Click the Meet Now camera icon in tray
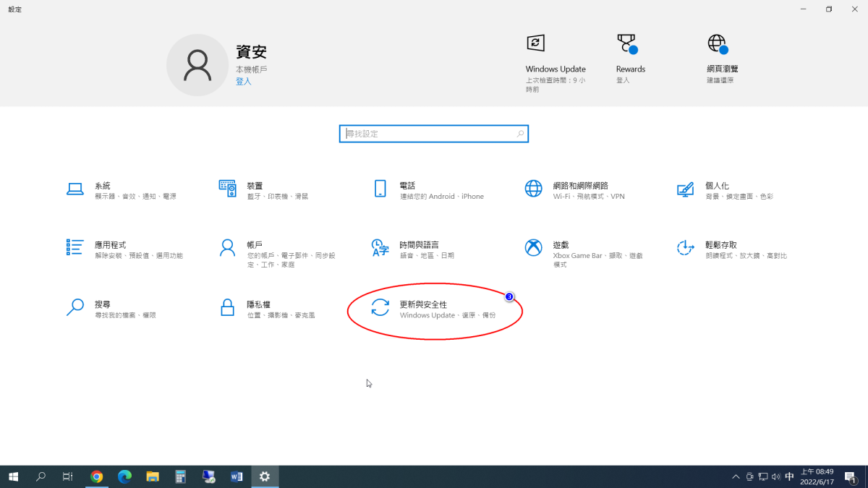This screenshot has height=488, width=868. tap(750, 476)
